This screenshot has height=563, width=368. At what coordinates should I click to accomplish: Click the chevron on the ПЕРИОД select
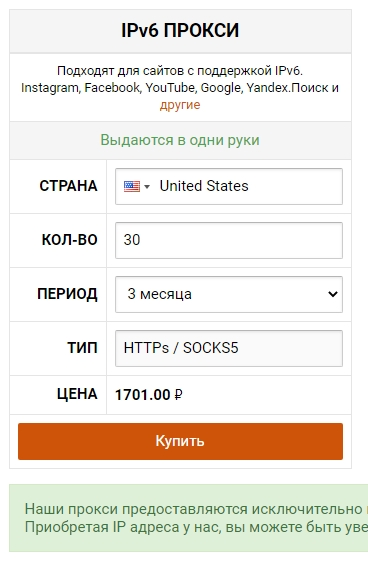333,294
